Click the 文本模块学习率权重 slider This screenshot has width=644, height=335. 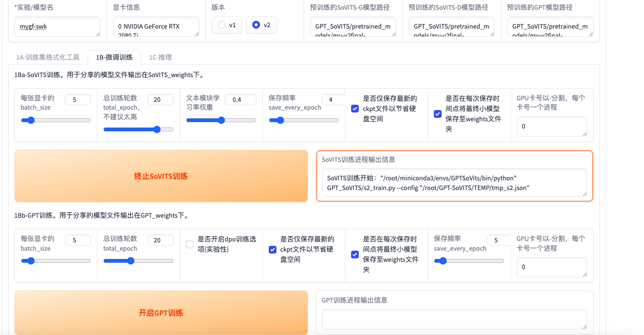click(x=221, y=120)
